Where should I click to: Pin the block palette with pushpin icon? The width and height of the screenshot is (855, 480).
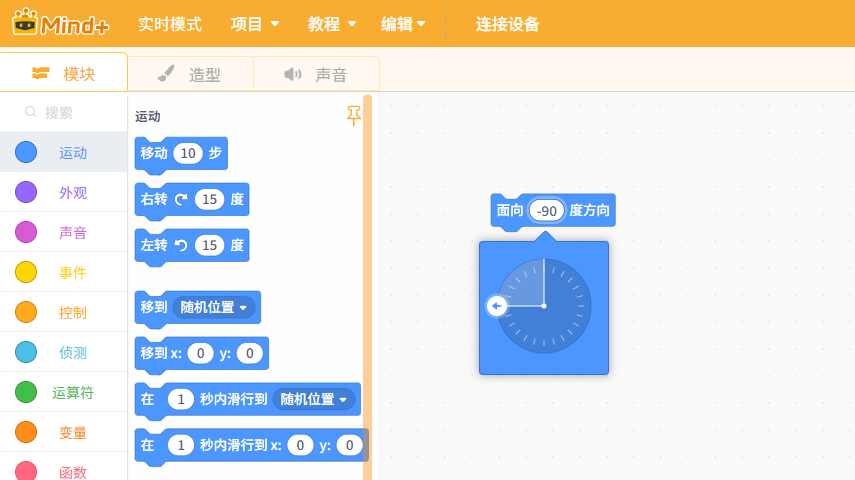pyautogui.click(x=353, y=116)
